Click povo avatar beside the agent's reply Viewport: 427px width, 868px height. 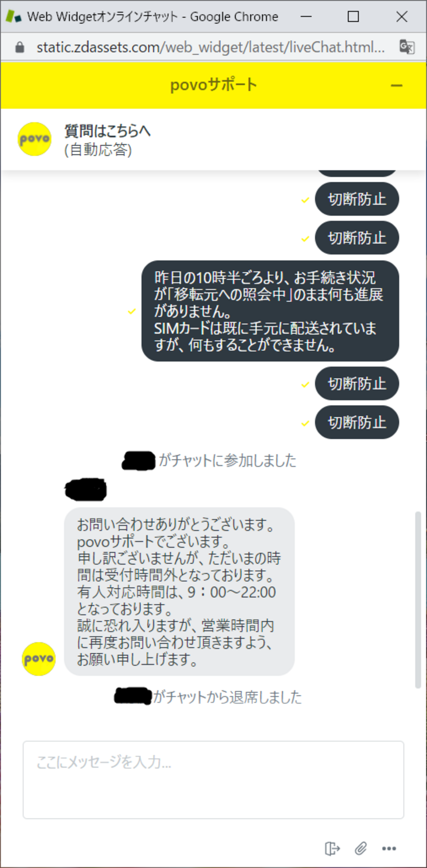pyautogui.click(x=39, y=658)
